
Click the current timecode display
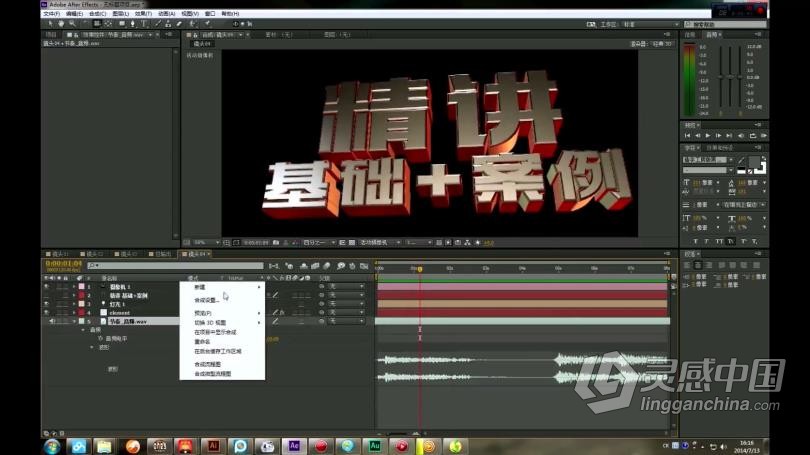click(x=64, y=264)
